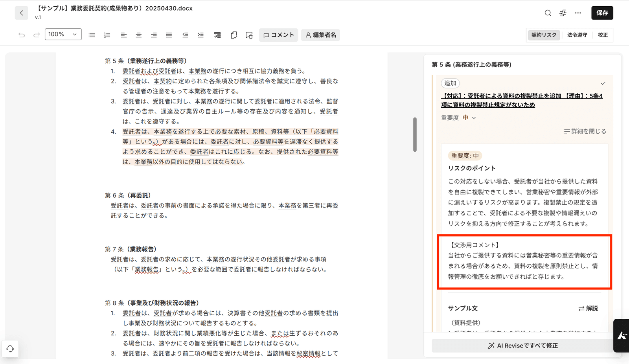This screenshot has height=364, width=629.
Task: Decrease the paragraph indent
Action: pyautogui.click(x=186, y=35)
